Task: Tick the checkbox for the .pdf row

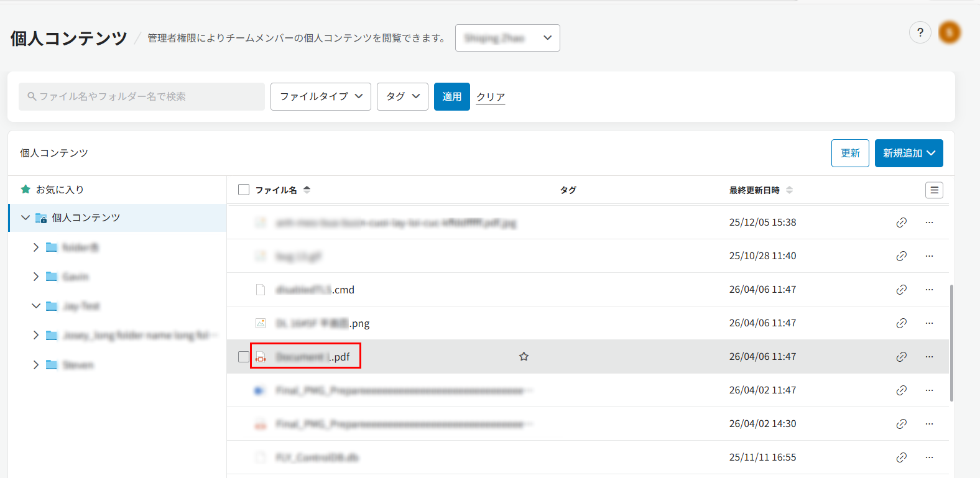Action: (244, 357)
